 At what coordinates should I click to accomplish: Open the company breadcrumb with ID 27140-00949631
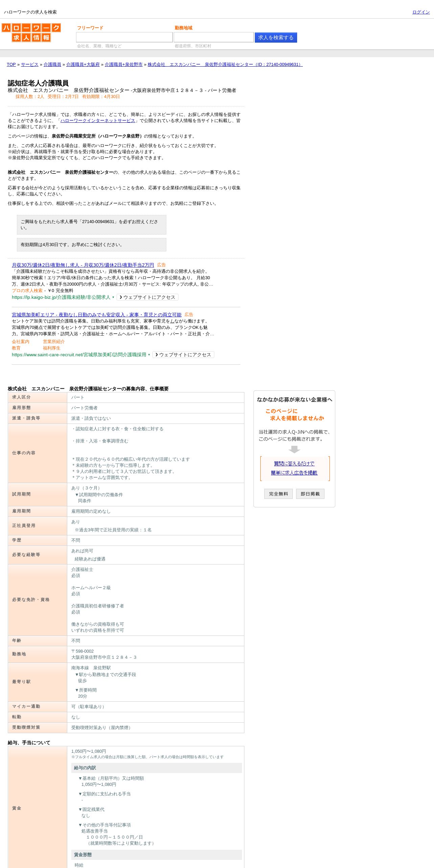click(225, 65)
